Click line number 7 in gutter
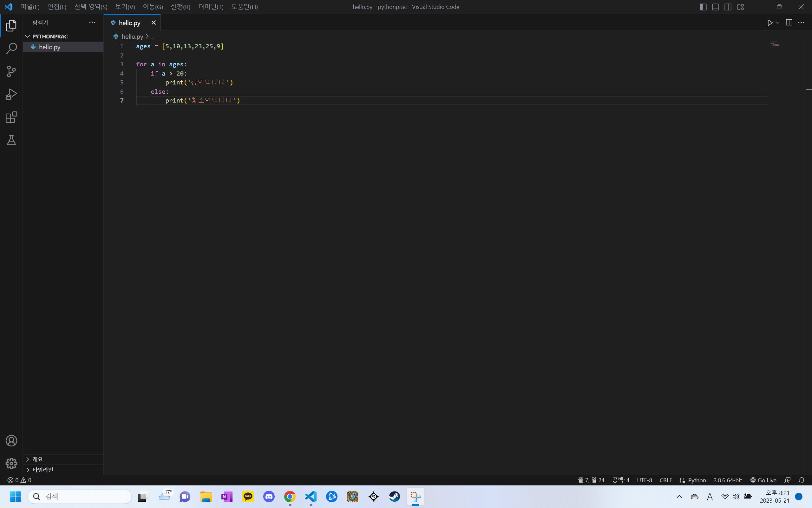812x508 pixels. tap(122, 100)
